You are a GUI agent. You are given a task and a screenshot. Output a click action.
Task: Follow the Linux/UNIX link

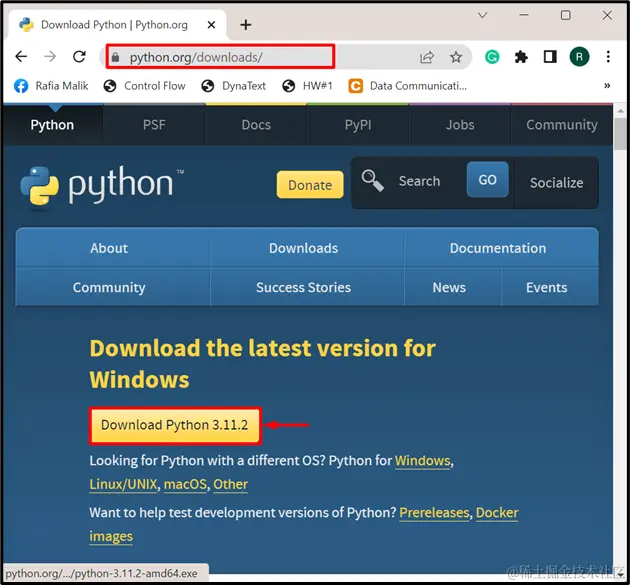pos(123,484)
